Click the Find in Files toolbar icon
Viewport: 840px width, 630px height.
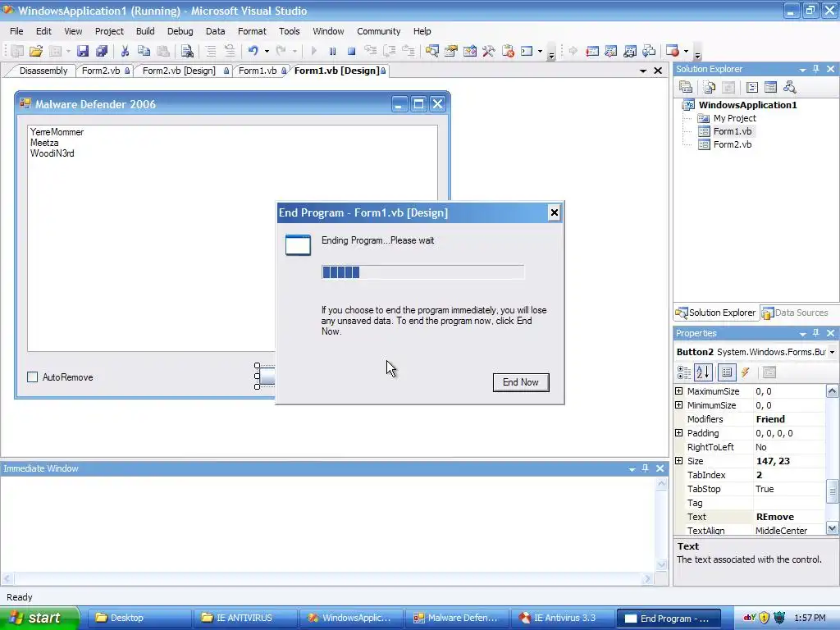click(x=187, y=52)
